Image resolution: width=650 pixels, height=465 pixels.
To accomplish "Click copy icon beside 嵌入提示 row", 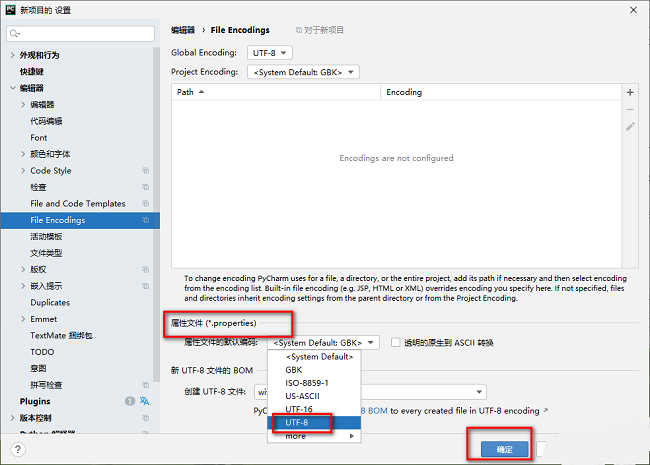I will click(x=146, y=286).
